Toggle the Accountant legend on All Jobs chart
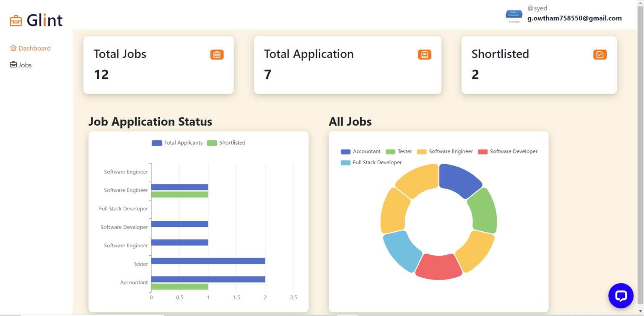The image size is (644, 316). (x=361, y=151)
